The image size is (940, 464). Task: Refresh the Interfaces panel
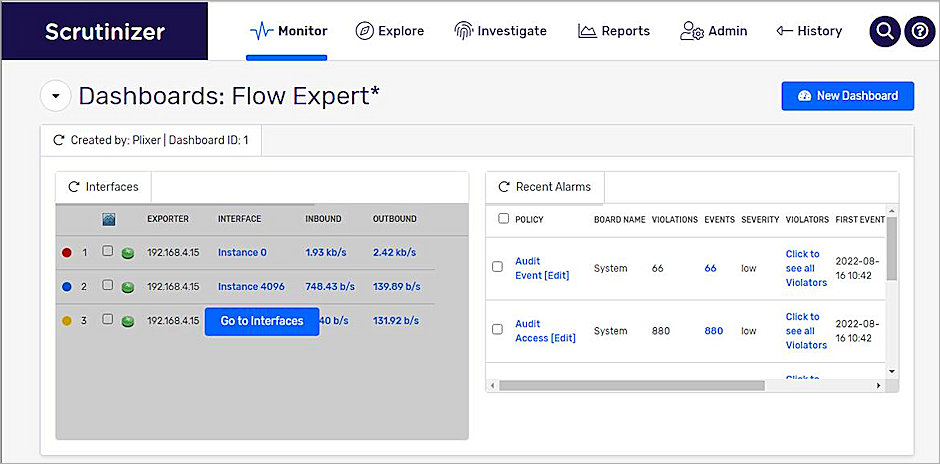[74, 187]
